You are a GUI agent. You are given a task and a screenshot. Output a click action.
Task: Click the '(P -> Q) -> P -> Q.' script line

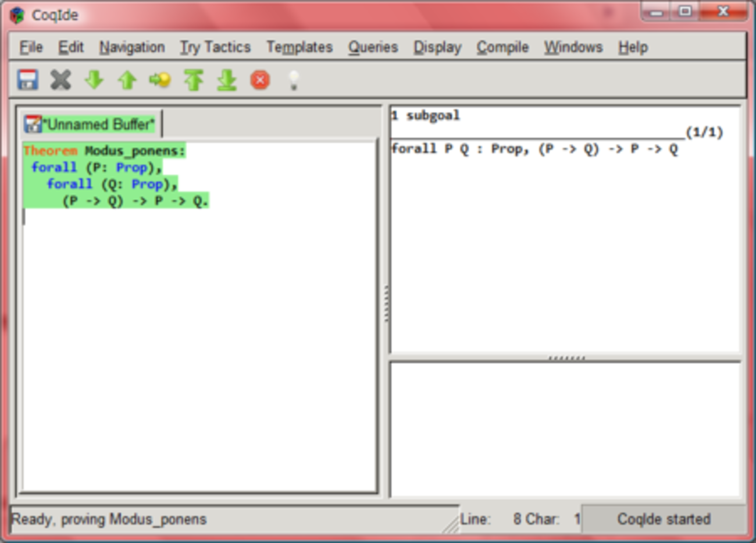(x=135, y=201)
